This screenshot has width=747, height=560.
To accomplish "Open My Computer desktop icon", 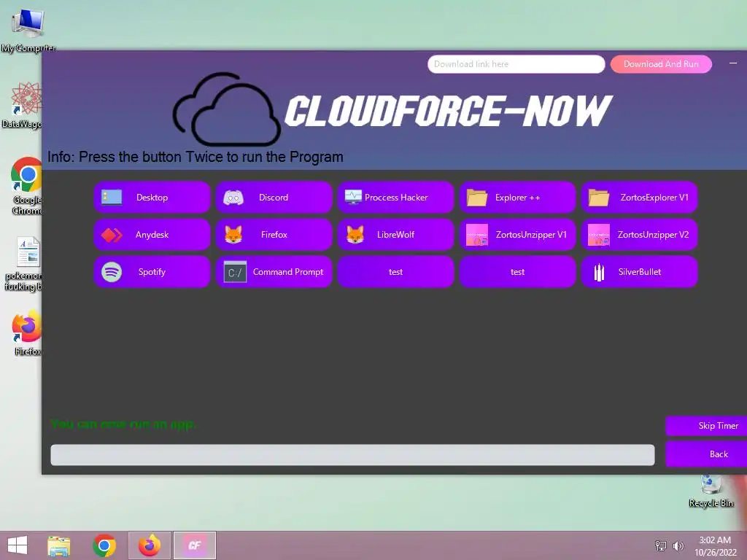I will (x=28, y=29).
